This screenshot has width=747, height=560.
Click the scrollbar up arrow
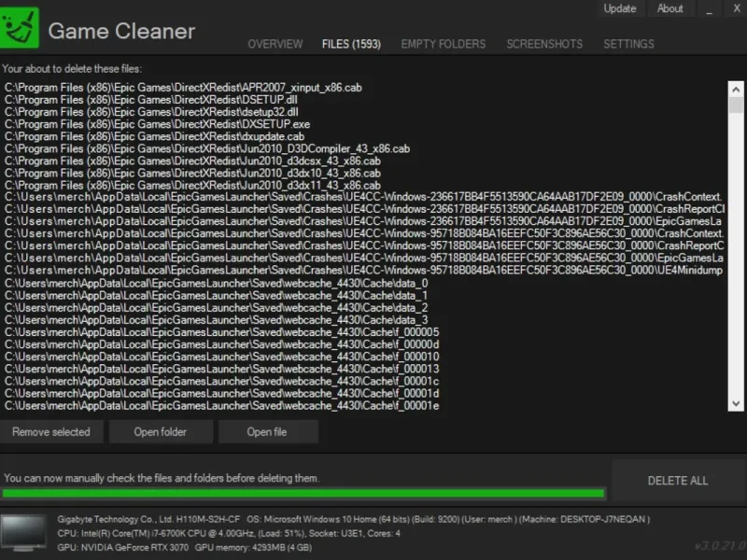(736, 89)
